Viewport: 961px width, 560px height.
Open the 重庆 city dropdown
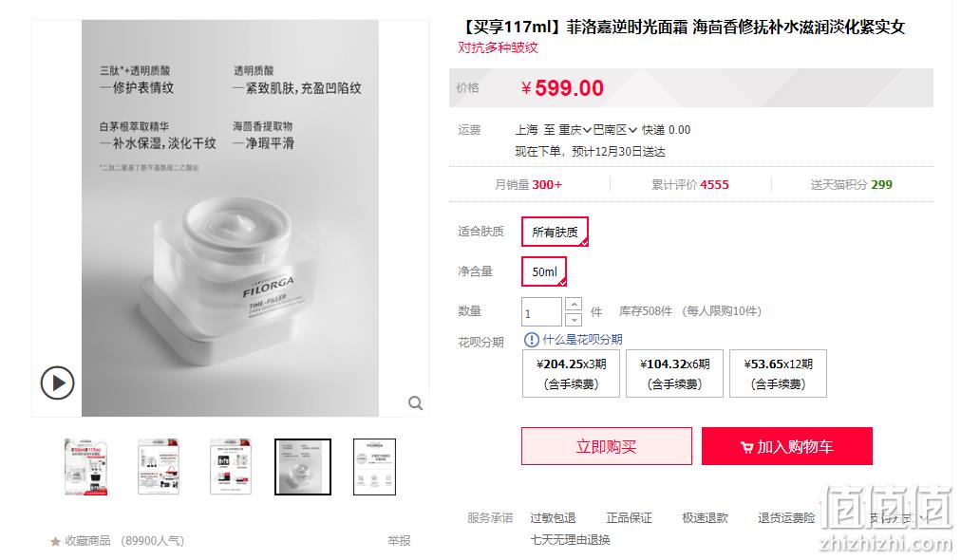pyautogui.click(x=575, y=130)
